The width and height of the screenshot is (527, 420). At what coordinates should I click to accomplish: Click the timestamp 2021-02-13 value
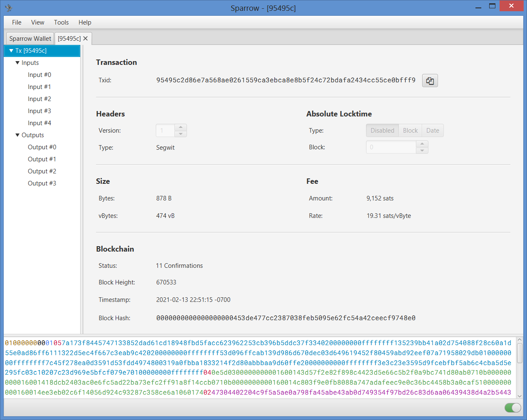tap(193, 300)
